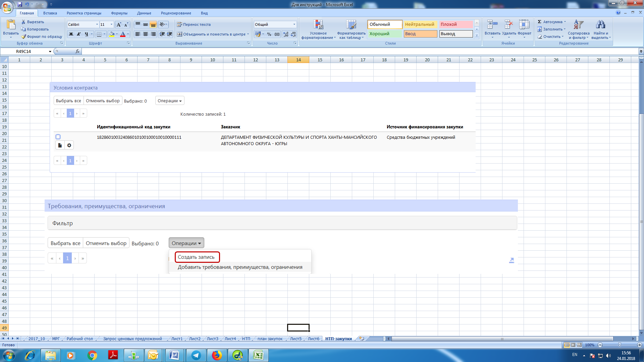Select the checkbox next to the procurement record
This screenshot has height=362, width=644.
(57, 136)
